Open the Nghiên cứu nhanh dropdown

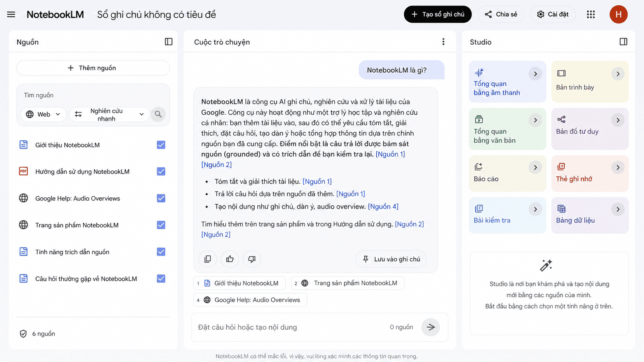point(109,114)
